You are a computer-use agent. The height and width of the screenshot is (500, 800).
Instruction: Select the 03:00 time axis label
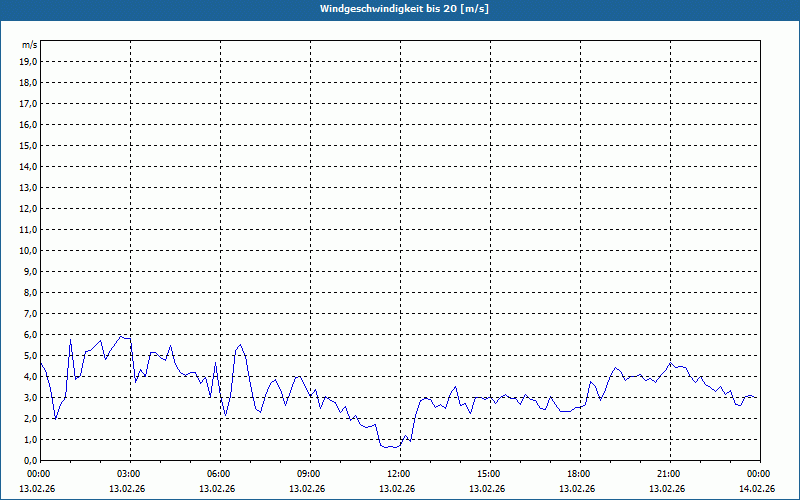click(x=128, y=474)
